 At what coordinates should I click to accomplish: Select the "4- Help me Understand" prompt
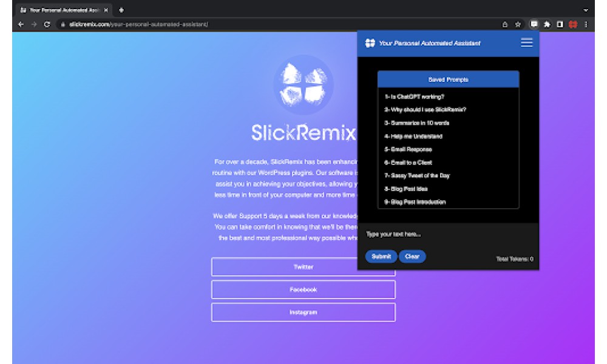point(413,136)
